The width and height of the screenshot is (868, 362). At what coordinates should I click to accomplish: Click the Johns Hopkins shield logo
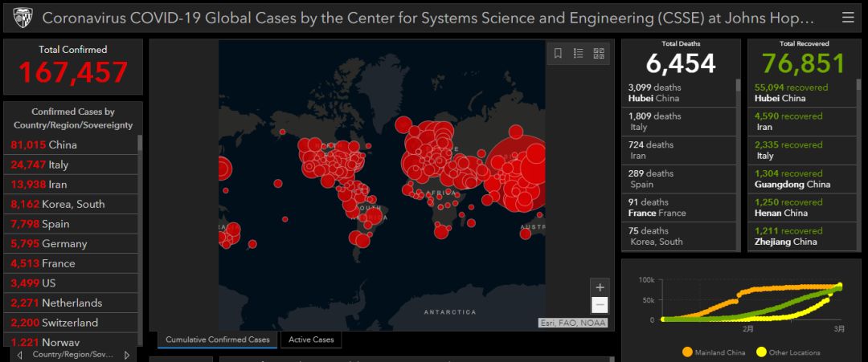[x=21, y=17]
